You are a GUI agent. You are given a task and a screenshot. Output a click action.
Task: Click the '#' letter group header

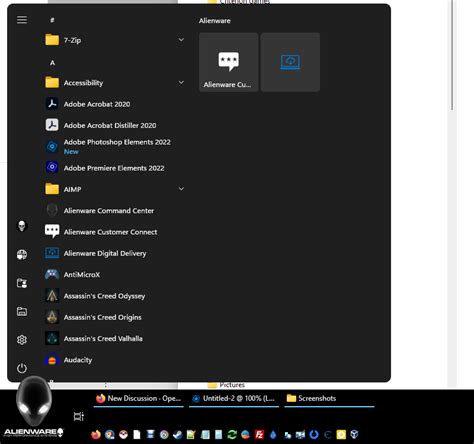coord(52,20)
